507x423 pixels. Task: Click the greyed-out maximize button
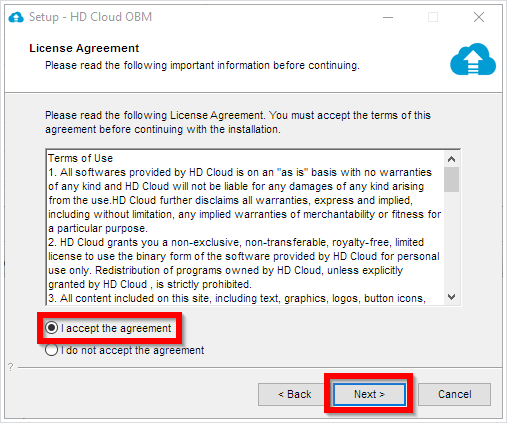tap(433, 17)
